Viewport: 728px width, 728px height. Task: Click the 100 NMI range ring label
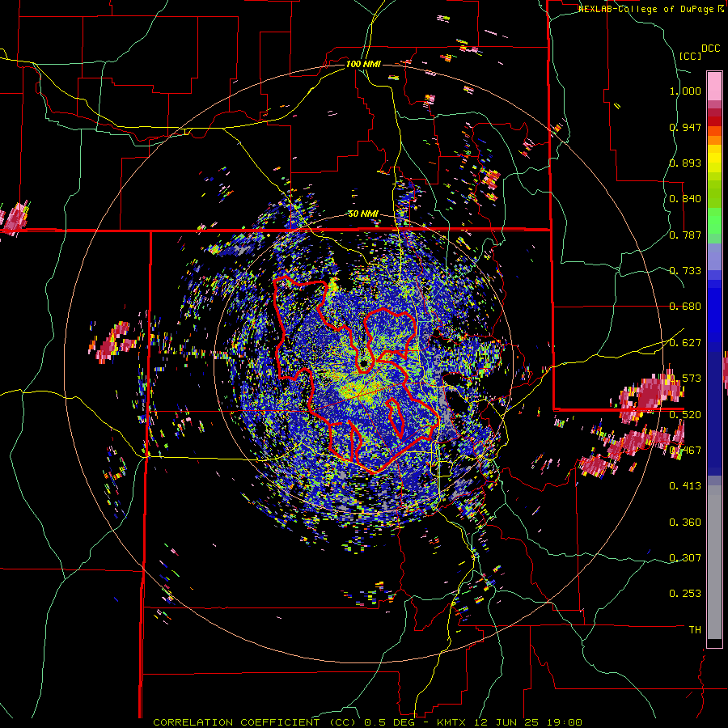363,64
